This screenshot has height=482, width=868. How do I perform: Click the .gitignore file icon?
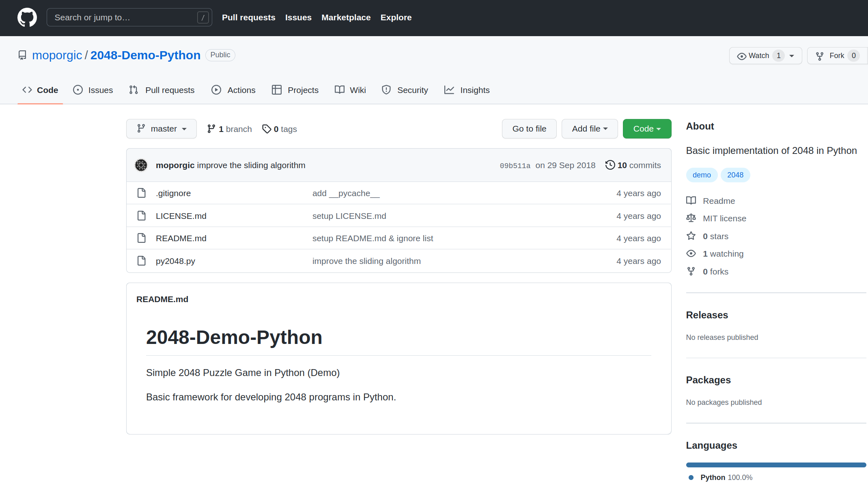[x=142, y=193]
